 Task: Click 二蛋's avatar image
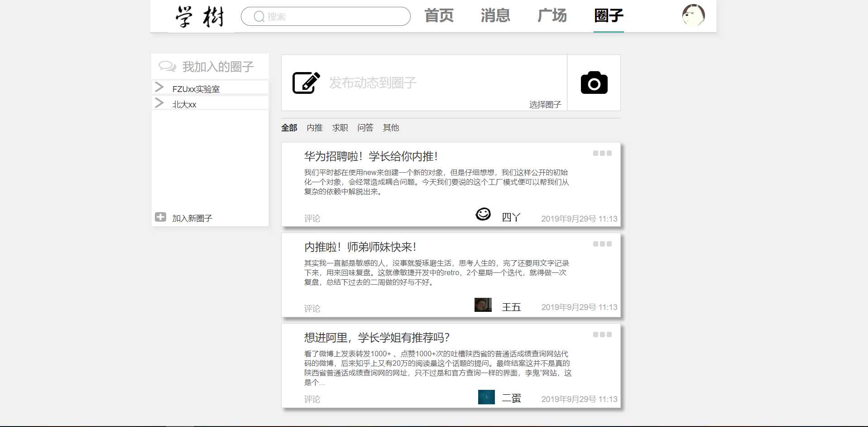click(486, 397)
